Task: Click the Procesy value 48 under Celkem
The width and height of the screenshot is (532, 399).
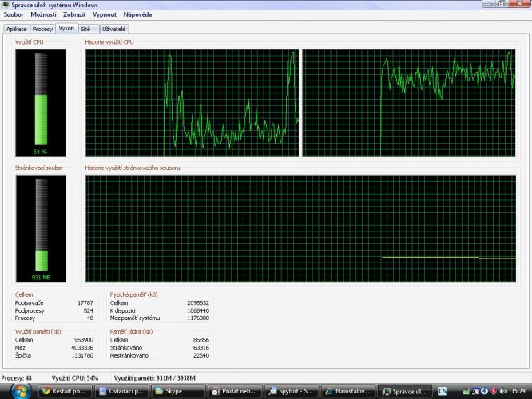Action: (90, 318)
